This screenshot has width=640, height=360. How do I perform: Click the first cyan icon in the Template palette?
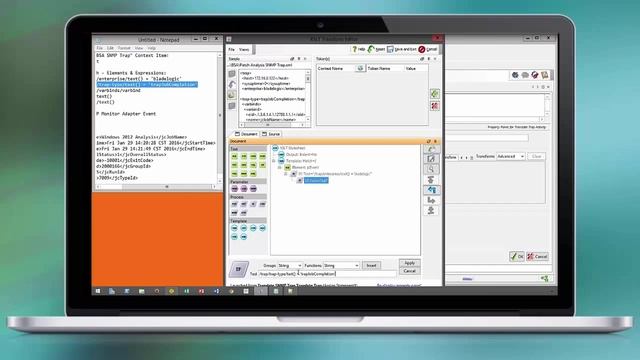235,228
